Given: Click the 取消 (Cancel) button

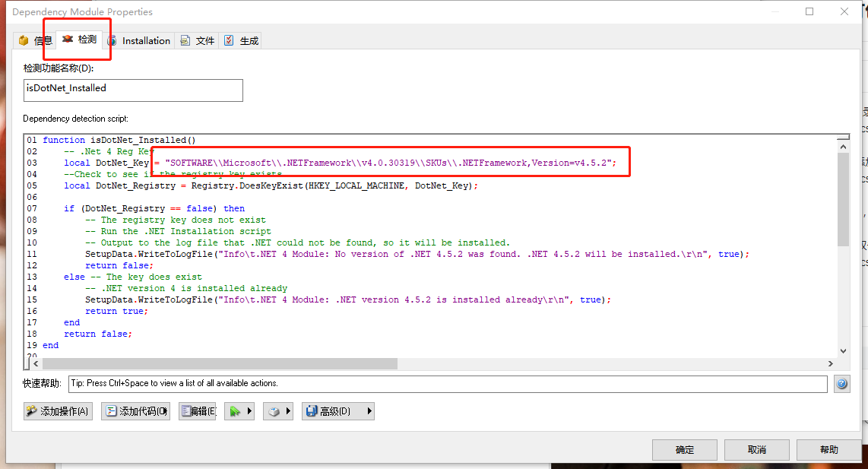Looking at the screenshot, I should [x=756, y=449].
